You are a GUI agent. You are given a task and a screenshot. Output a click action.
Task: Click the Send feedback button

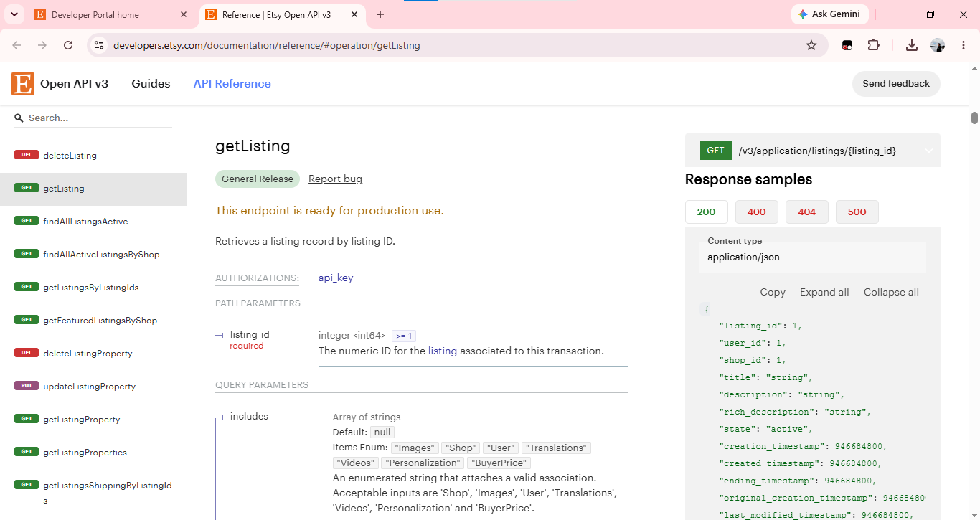[896, 84]
